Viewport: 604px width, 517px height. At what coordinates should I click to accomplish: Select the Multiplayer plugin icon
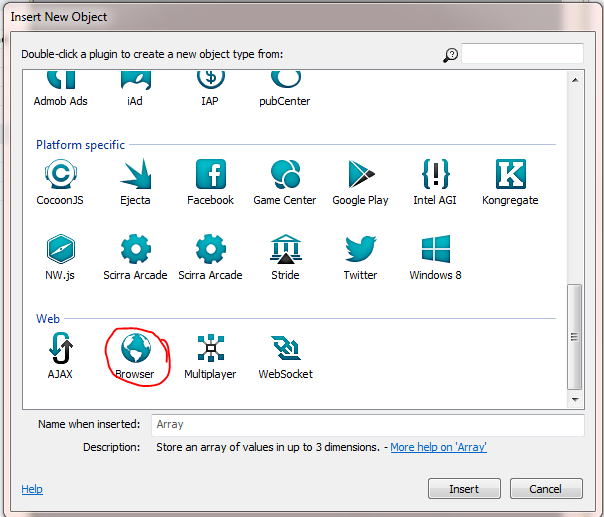pyautogui.click(x=210, y=348)
